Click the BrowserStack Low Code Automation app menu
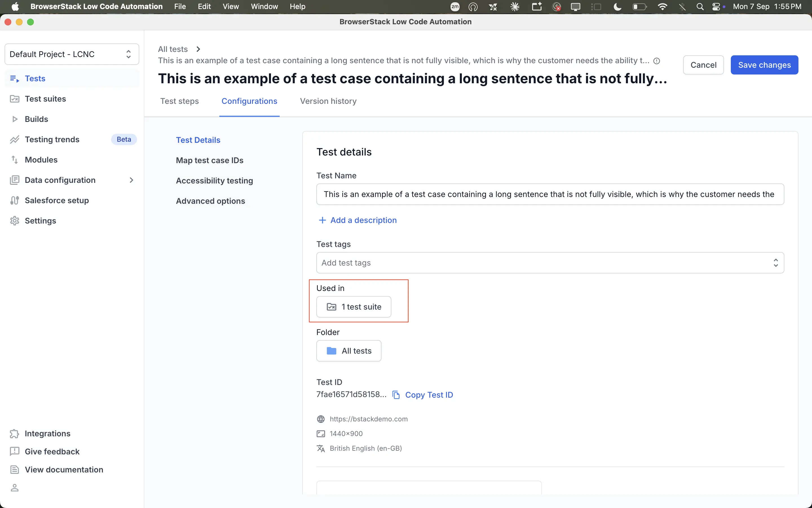The width and height of the screenshot is (812, 508). tap(96, 6)
